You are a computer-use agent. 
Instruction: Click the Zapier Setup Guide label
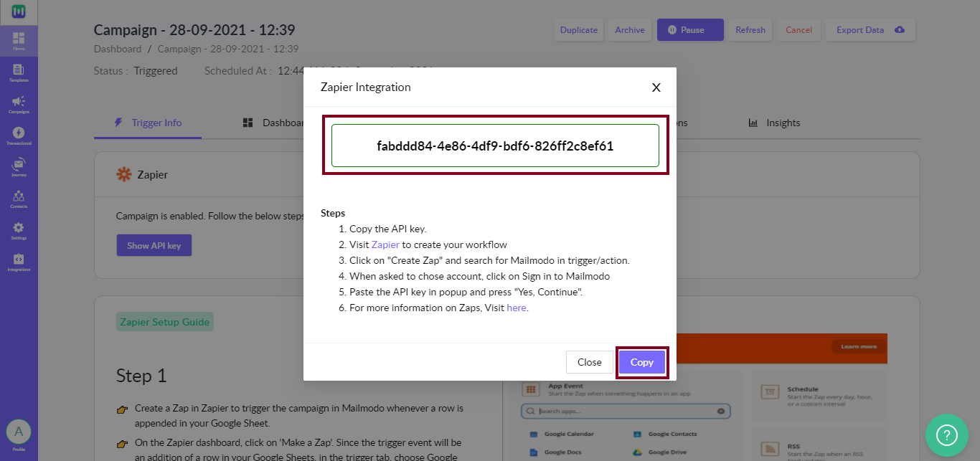click(x=165, y=322)
